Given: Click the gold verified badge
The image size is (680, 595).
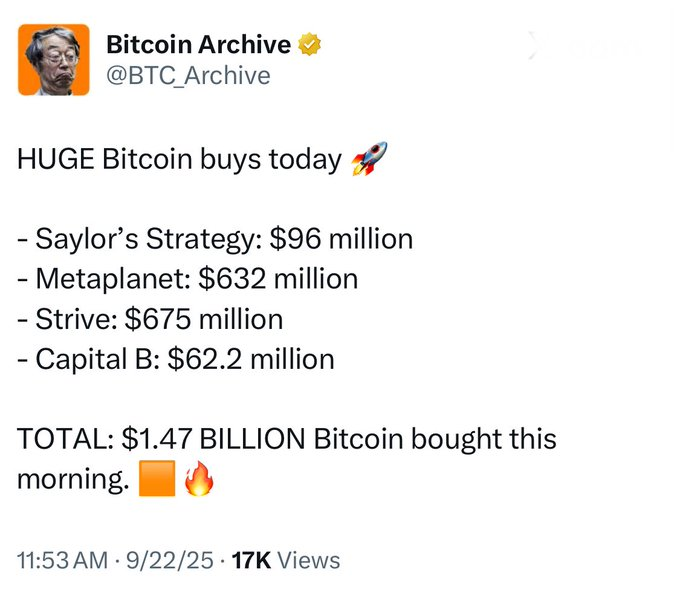Looking at the screenshot, I should [310, 44].
